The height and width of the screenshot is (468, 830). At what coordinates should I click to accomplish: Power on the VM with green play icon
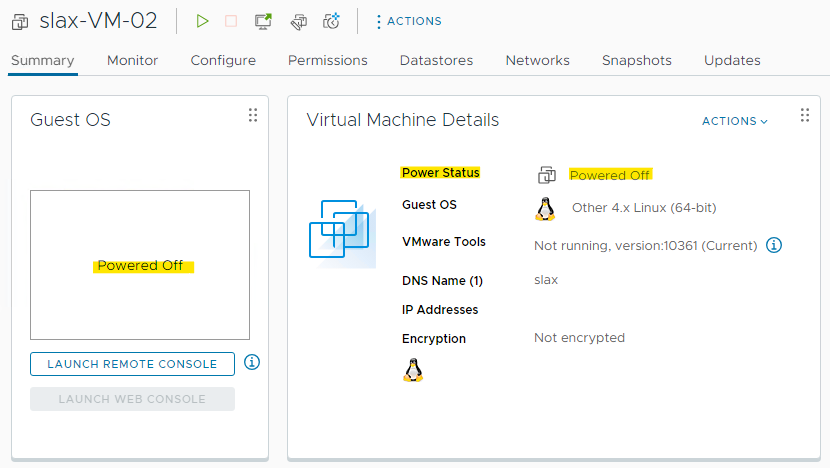tap(203, 21)
